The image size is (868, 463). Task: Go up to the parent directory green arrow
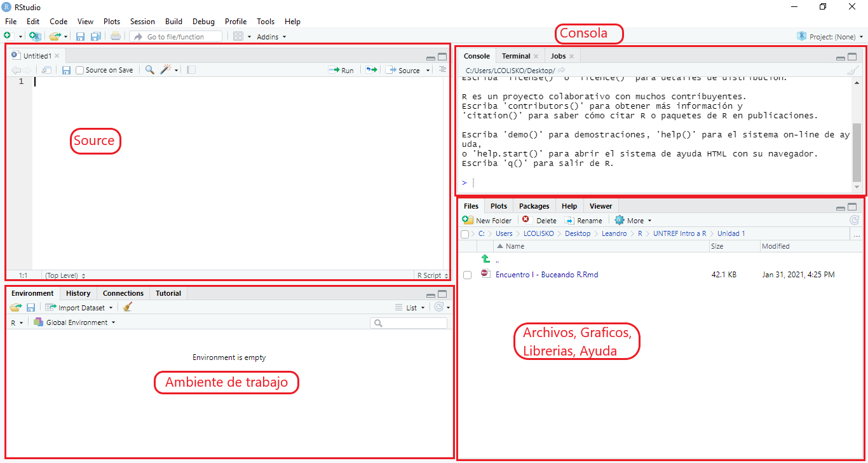point(486,259)
